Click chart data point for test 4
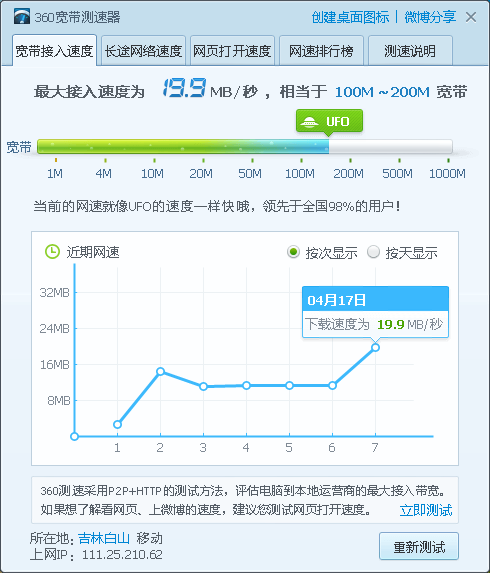This screenshot has height=573, width=490. (246, 386)
